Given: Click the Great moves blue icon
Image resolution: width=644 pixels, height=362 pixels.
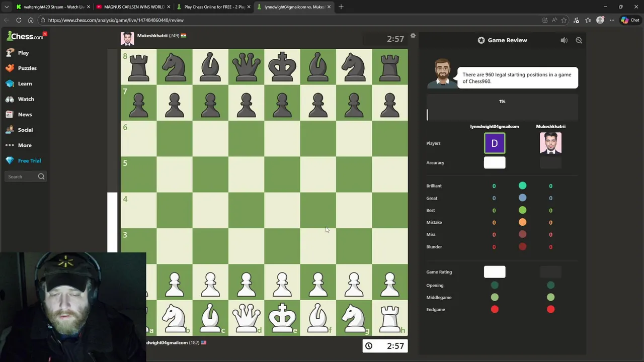Looking at the screenshot, I should pyautogui.click(x=522, y=198).
